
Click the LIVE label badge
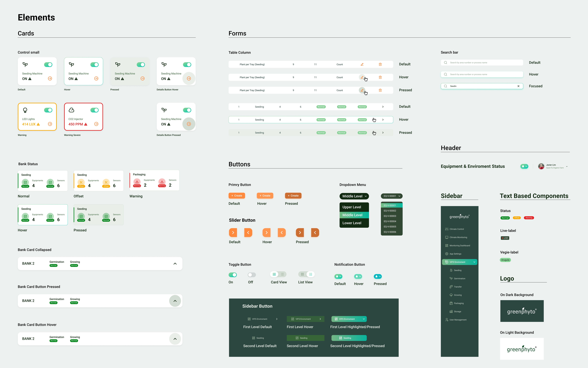pyautogui.click(x=505, y=238)
